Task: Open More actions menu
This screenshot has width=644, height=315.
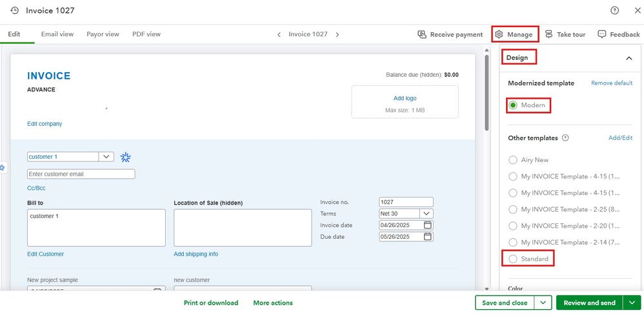Action: pyautogui.click(x=273, y=303)
